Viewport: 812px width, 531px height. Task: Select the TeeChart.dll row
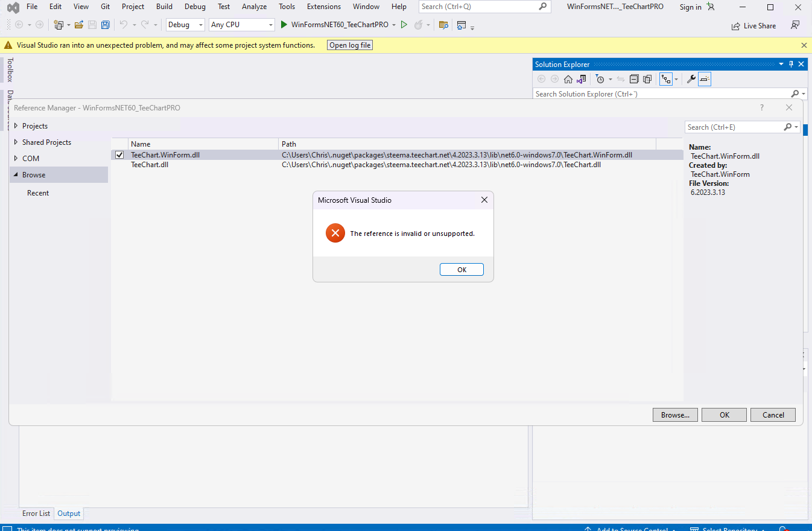(397, 164)
